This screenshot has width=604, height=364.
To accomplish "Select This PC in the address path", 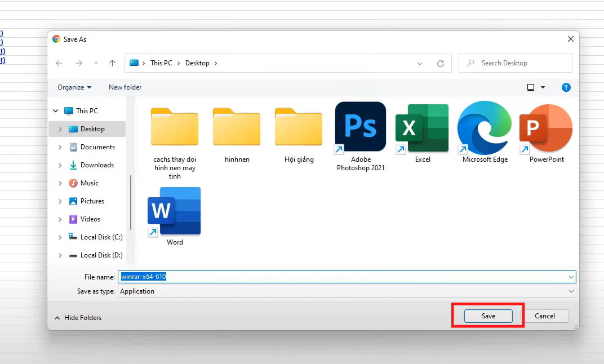I will click(x=161, y=63).
